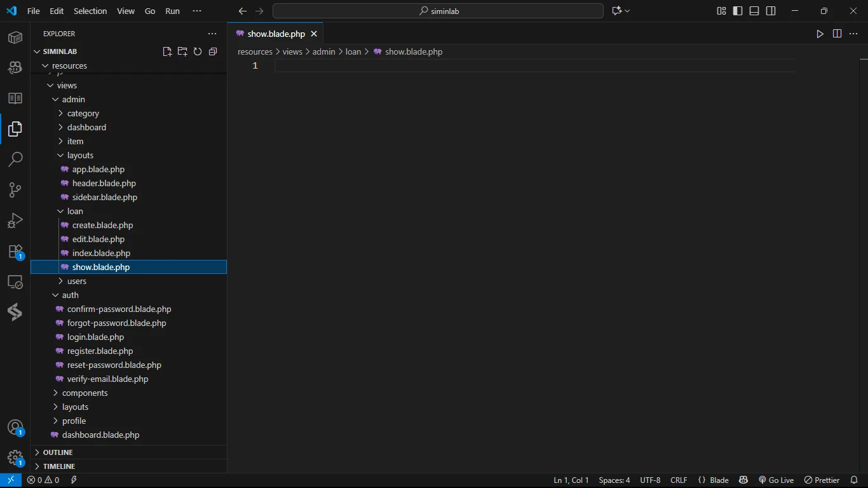This screenshot has width=868, height=488.
Task: Open the Selection menu
Action: 90,11
